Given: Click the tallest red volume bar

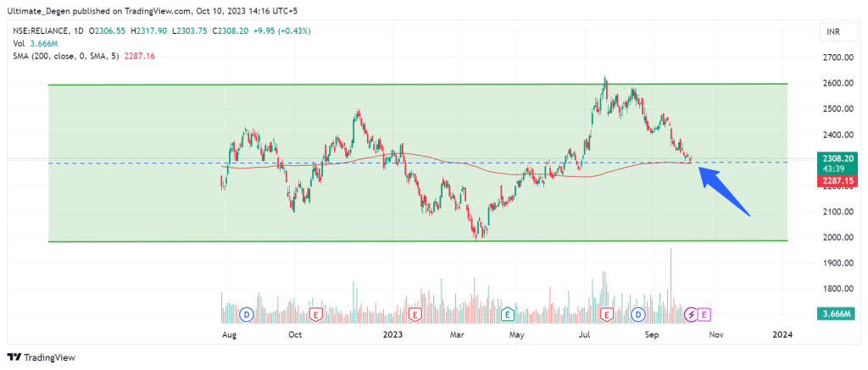Looking at the screenshot, I should tap(671, 285).
